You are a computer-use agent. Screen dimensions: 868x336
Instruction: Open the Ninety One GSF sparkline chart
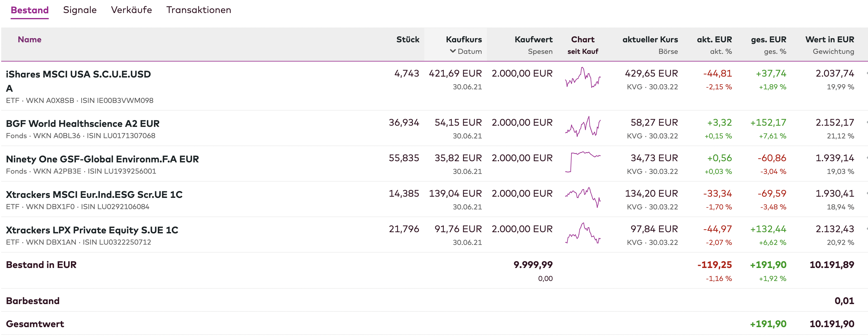[x=583, y=162]
